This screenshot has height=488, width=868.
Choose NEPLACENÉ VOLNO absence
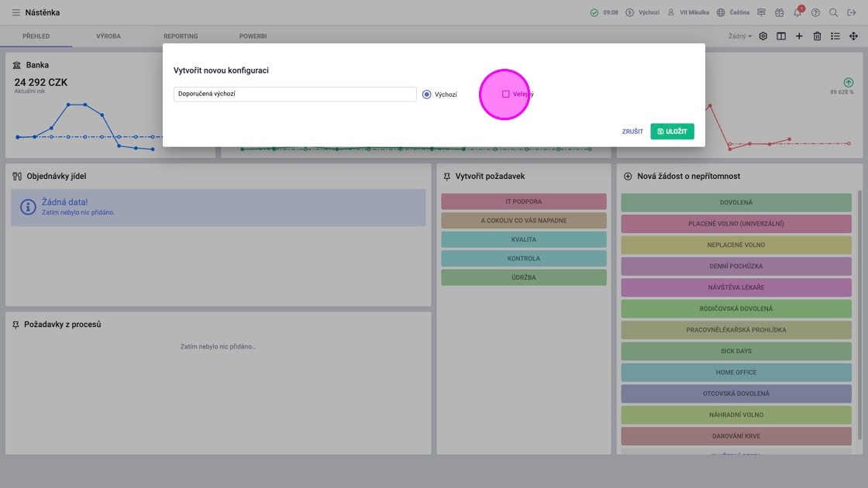736,245
